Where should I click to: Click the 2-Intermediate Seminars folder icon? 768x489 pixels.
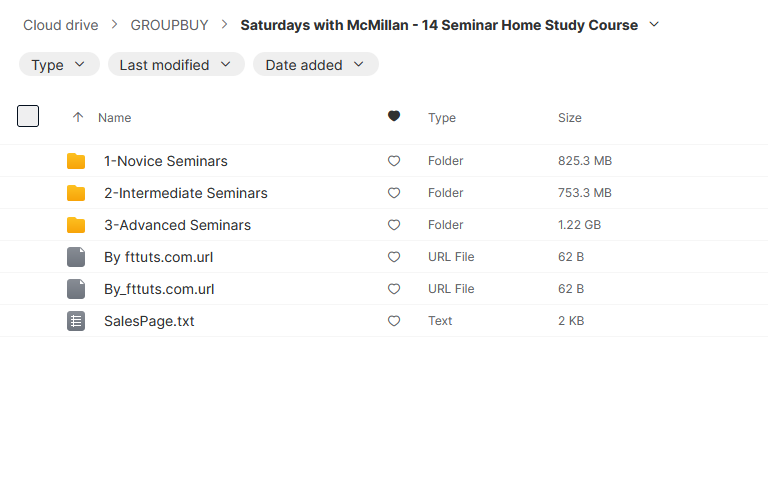[76, 193]
